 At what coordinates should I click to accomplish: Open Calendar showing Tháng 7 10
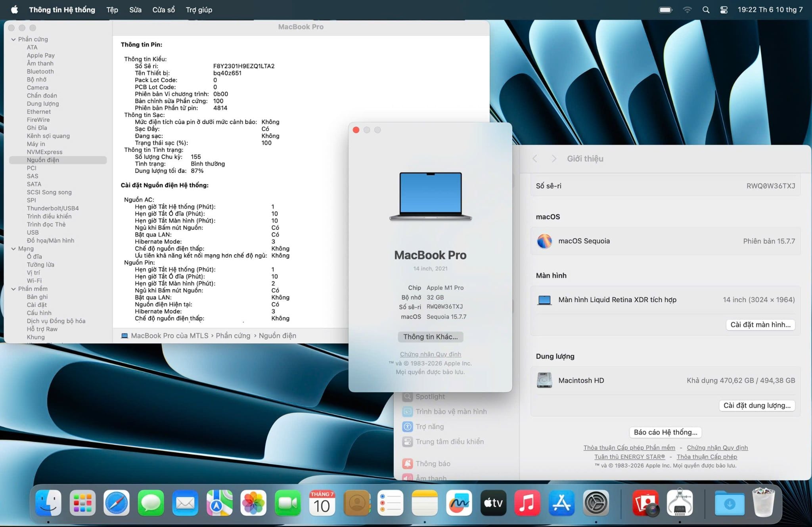click(x=322, y=503)
